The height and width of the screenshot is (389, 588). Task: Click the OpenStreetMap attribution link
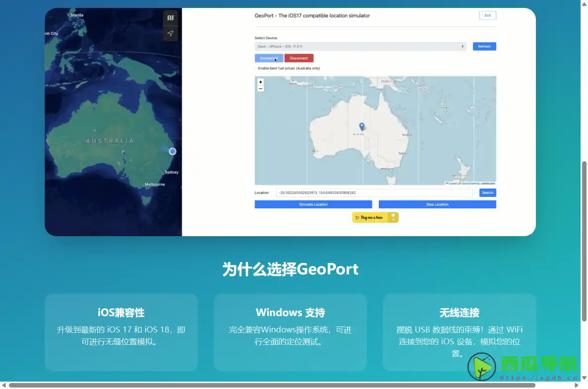tap(470, 184)
